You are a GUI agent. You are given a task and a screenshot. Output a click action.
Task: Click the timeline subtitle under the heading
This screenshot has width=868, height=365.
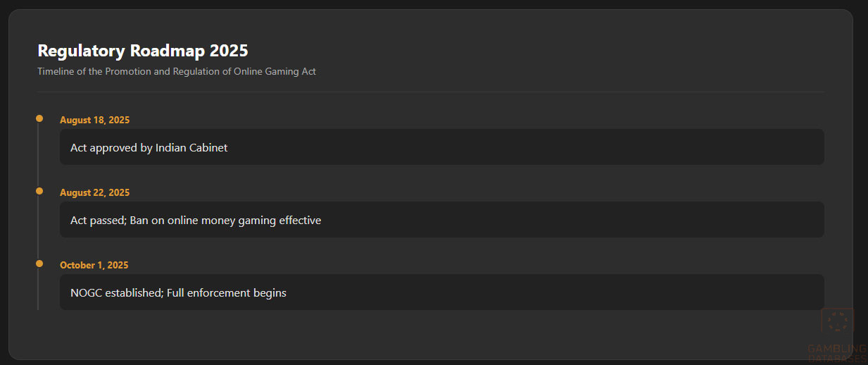point(176,72)
